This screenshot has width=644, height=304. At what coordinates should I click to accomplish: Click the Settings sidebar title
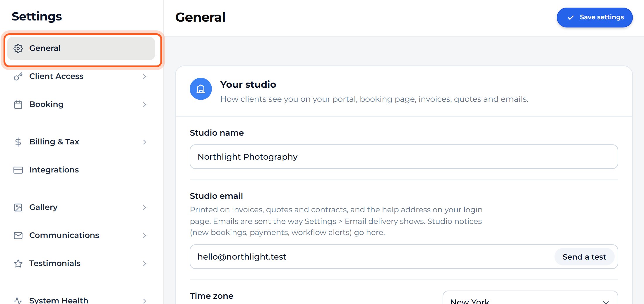click(x=37, y=17)
